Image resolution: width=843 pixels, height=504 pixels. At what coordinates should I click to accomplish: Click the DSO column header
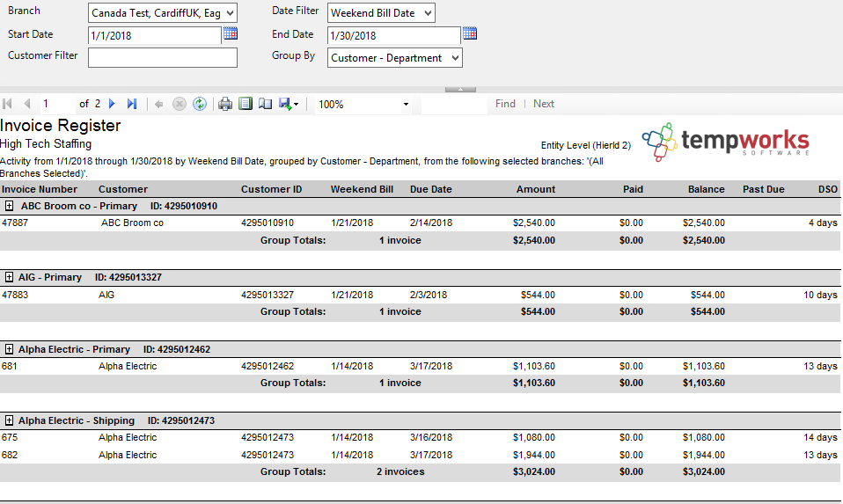point(828,189)
